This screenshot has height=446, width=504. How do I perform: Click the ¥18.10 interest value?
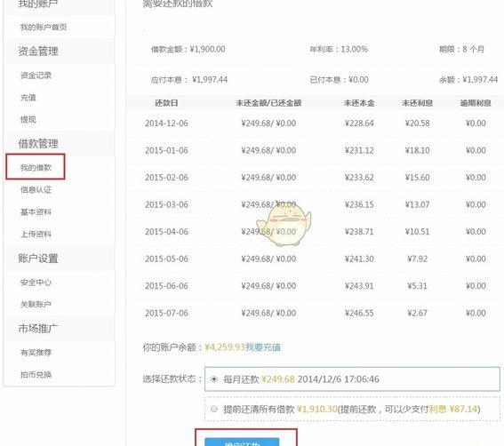417,150
